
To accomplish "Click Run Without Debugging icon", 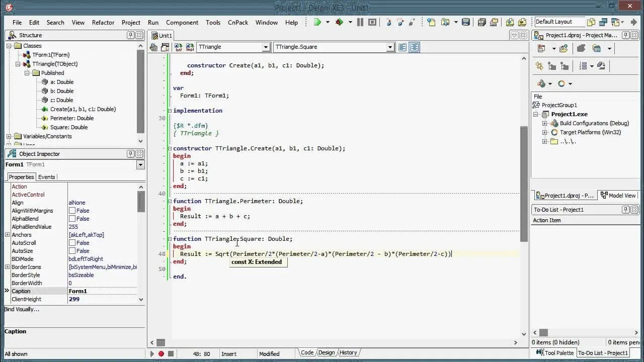I will (340, 22).
